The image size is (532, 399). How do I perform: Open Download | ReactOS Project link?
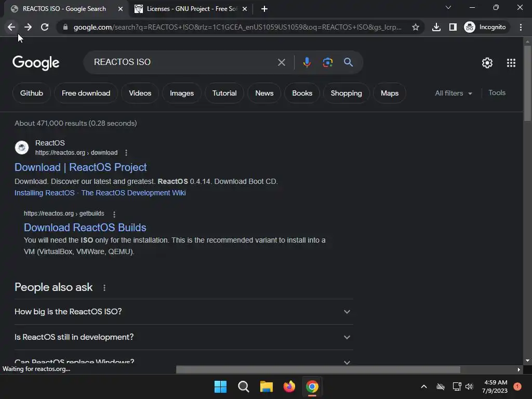coord(81,167)
